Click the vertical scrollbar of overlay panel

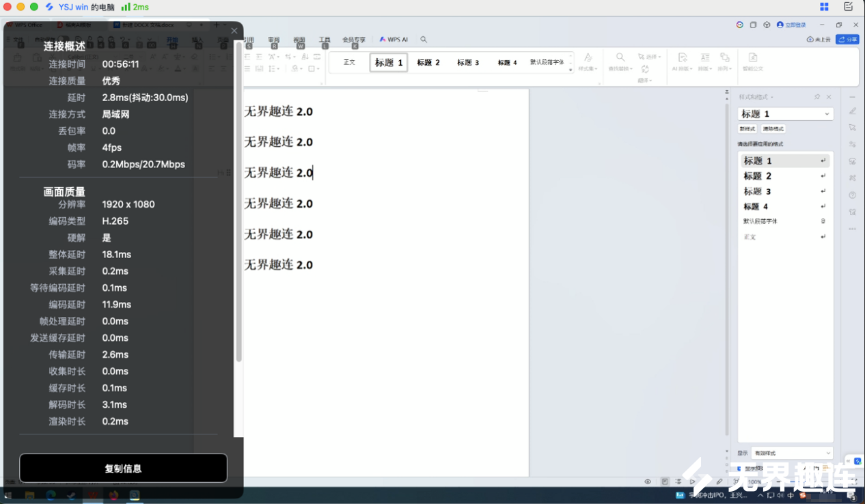coord(239,201)
